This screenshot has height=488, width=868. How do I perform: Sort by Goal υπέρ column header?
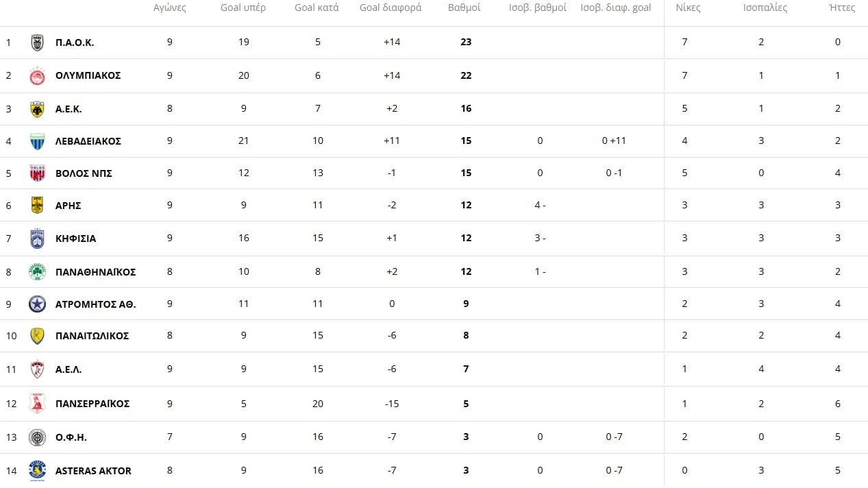[243, 8]
